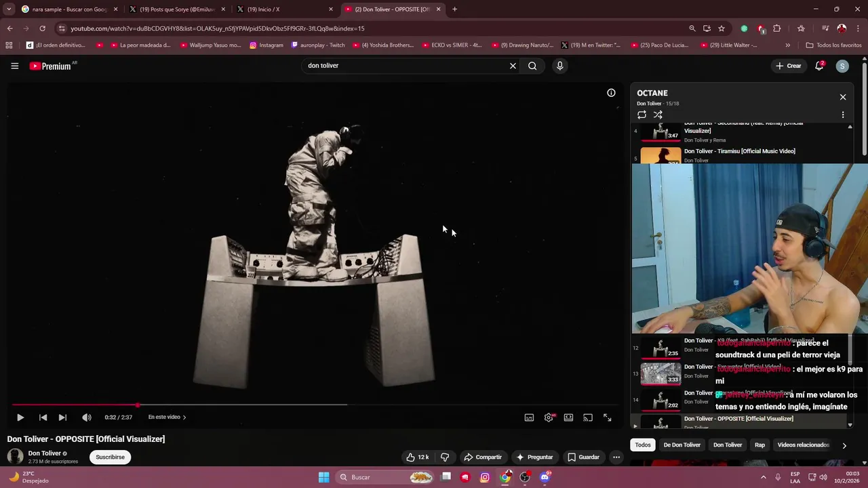Click the taskbar Buscar search box
This screenshot has height=488, width=868.
384,477
